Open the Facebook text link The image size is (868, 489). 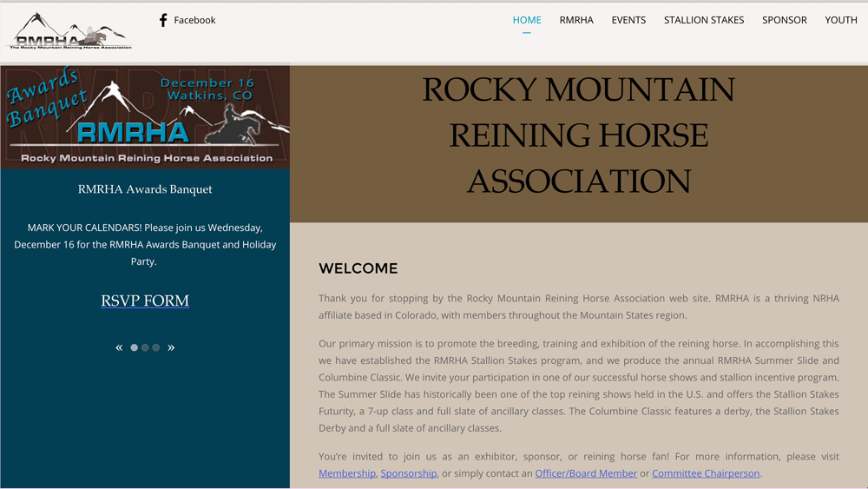(x=194, y=20)
